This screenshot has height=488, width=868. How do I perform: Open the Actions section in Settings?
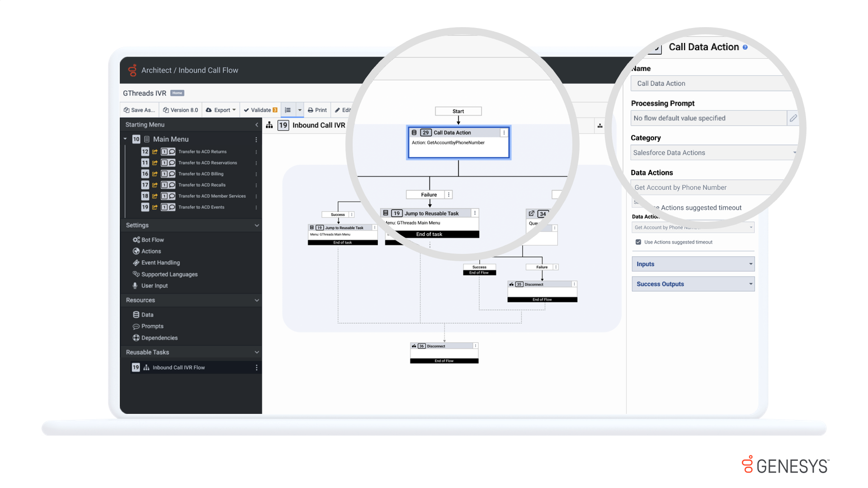[x=137, y=251]
